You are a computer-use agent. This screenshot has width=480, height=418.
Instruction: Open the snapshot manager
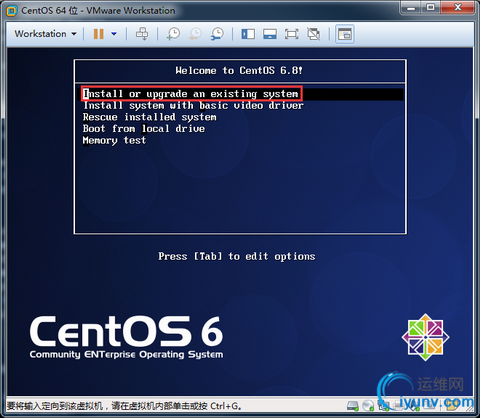[217, 34]
